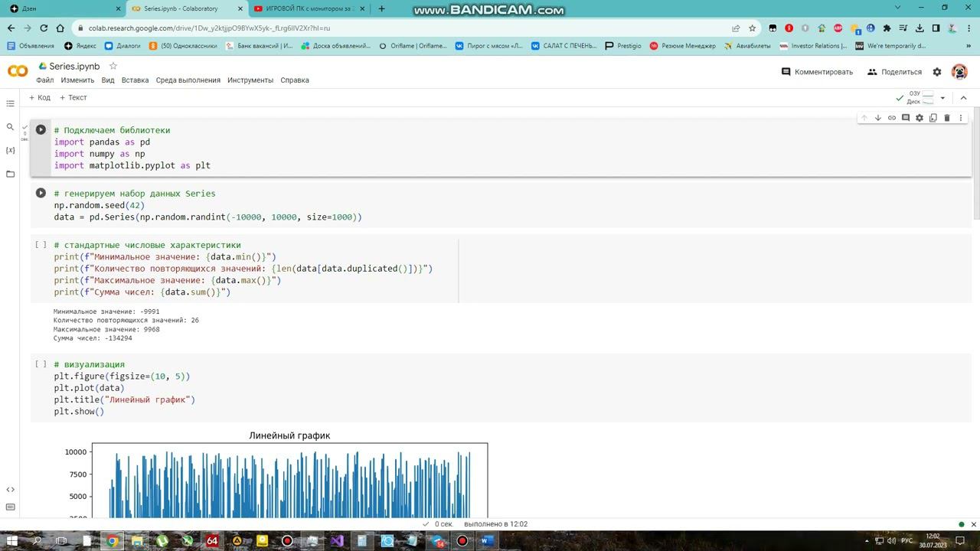Open the runtime connection dropdown arrow
The image size is (980, 551).
coord(942,98)
